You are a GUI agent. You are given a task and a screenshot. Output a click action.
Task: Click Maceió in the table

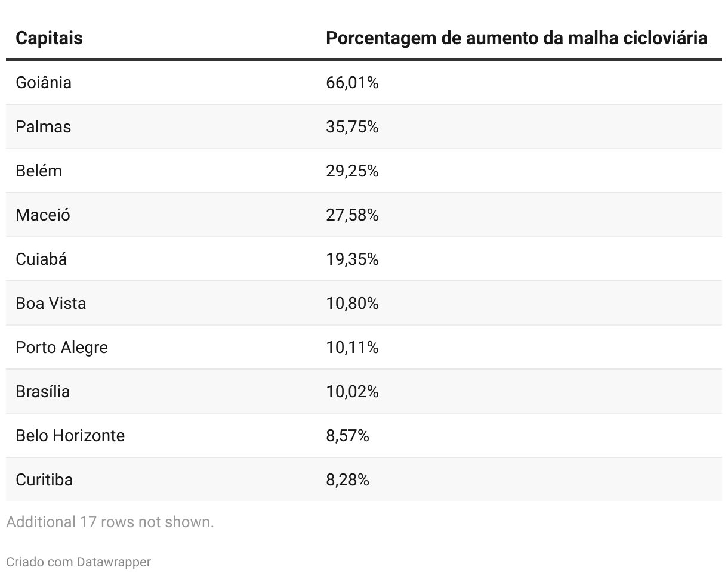pyautogui.click(x=43, y=215)
